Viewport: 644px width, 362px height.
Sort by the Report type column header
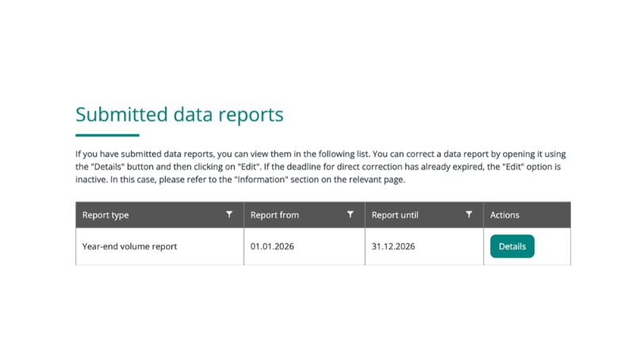(x=105, y=215)
